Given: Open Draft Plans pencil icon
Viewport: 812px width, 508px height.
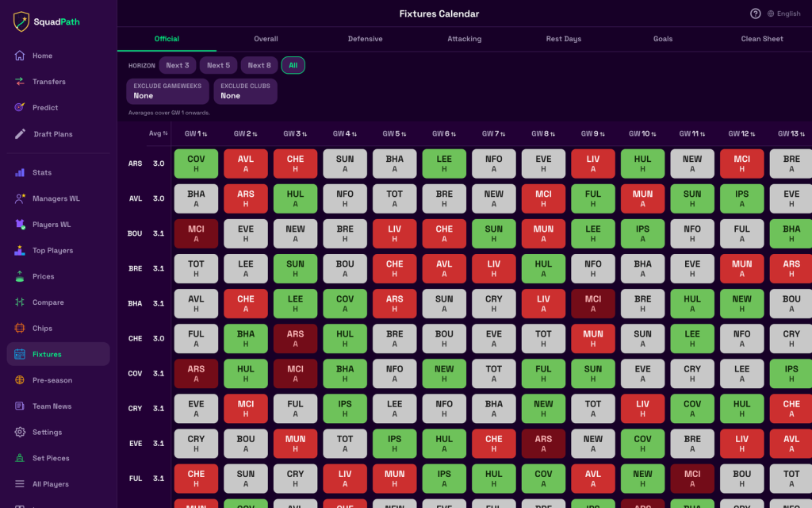Looking at the screenshot, I should coord(20,133).
